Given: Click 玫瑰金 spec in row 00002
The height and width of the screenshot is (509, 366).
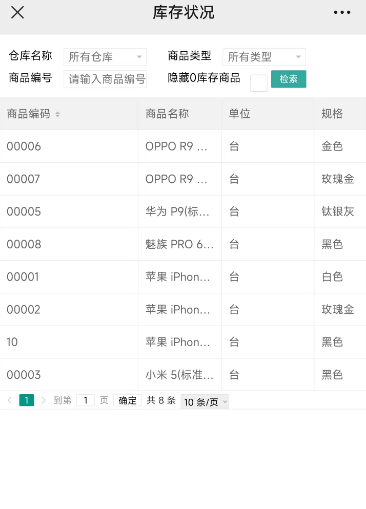Looking at the screenshot, I should (x=338, y=310).
